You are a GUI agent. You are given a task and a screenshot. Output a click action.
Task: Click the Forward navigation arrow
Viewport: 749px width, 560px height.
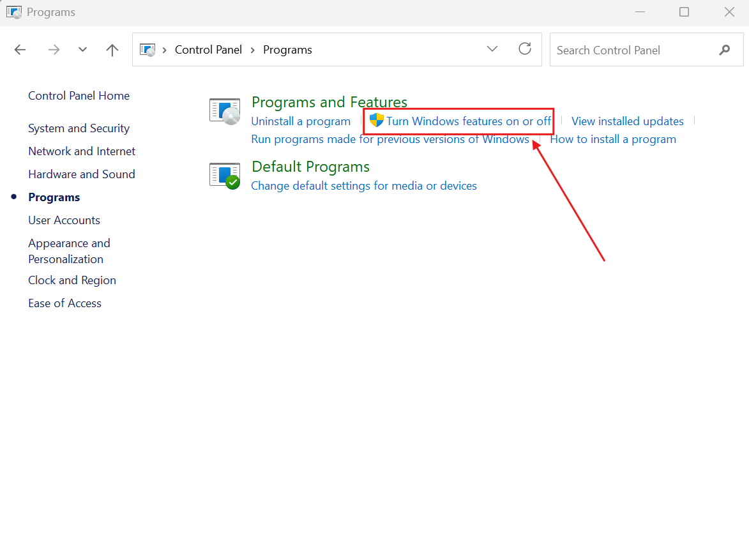(54, 50)
